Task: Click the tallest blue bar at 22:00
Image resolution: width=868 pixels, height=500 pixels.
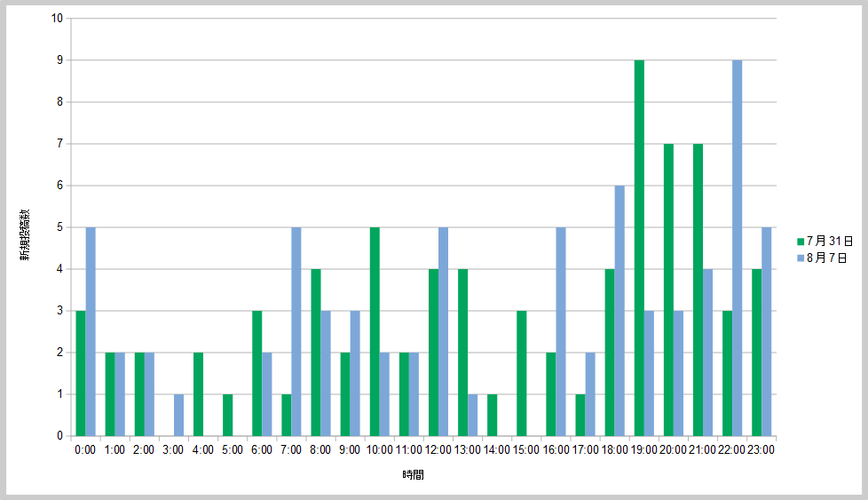Action: tap(738, 248)
